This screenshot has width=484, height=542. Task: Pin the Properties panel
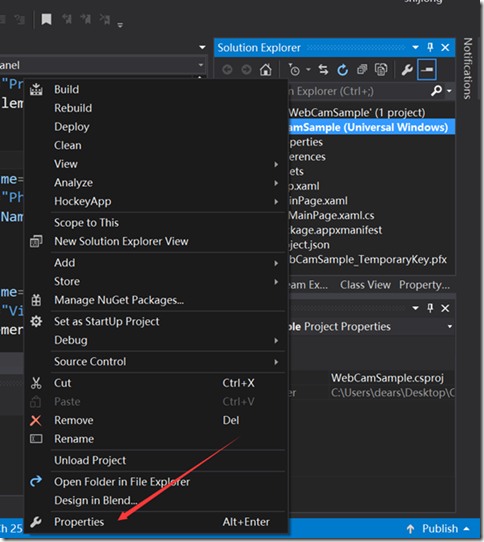430,308
